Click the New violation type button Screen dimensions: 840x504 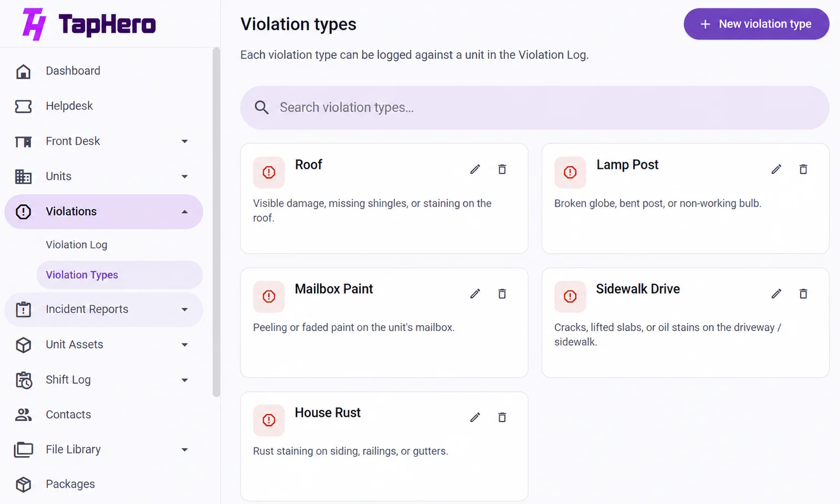(757, 24)
